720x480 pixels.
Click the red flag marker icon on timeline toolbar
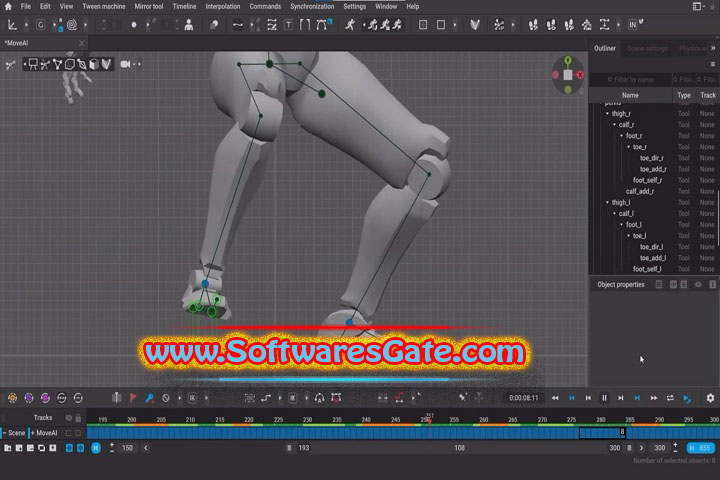click(133, 398)
